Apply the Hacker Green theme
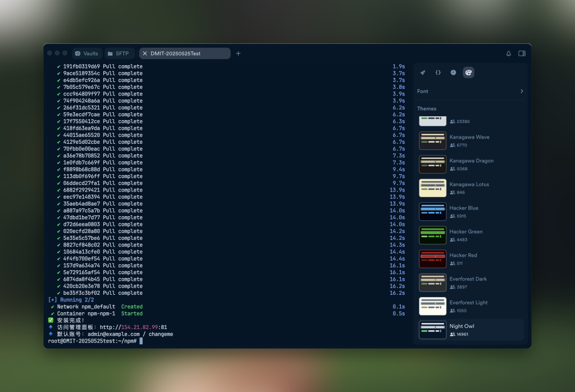The width and height of the screenshot is (575, 392). (x=470, y=235)
